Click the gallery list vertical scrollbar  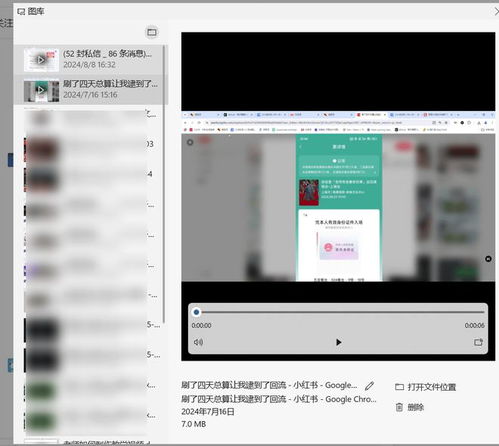coord(164,183)
